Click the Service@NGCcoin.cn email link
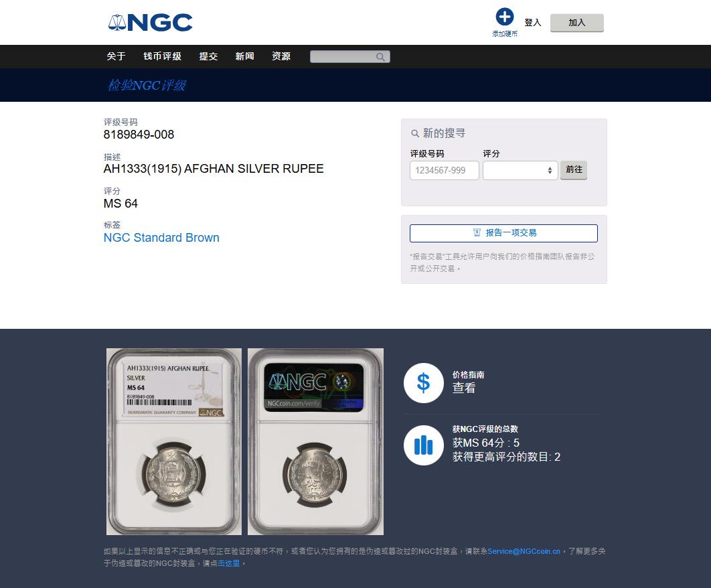 coord(524,551)
